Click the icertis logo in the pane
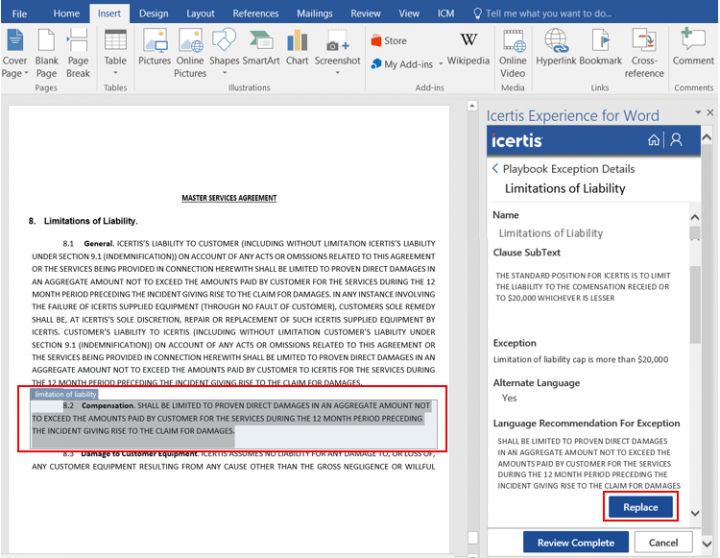This screenshot has width=720, height=558. (x=517, y=140)
